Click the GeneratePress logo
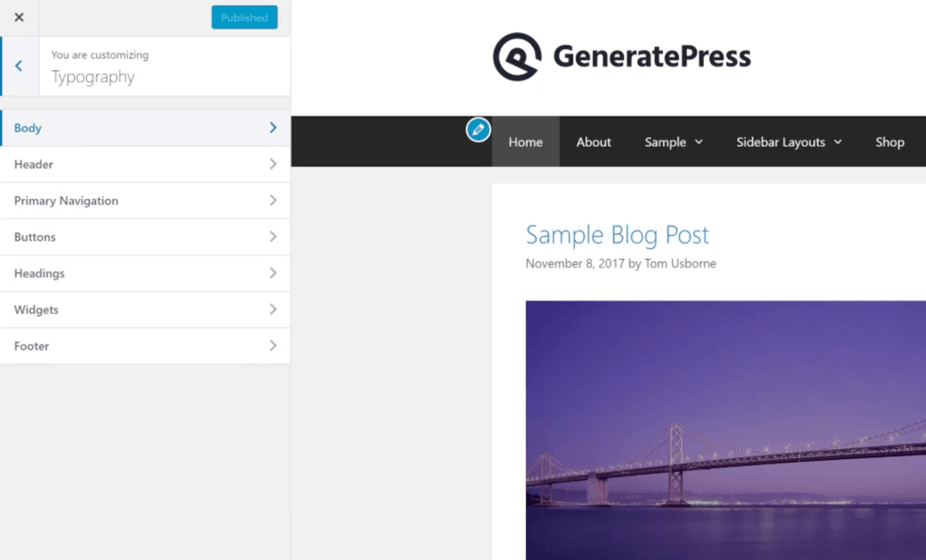 tap(620, 56)
